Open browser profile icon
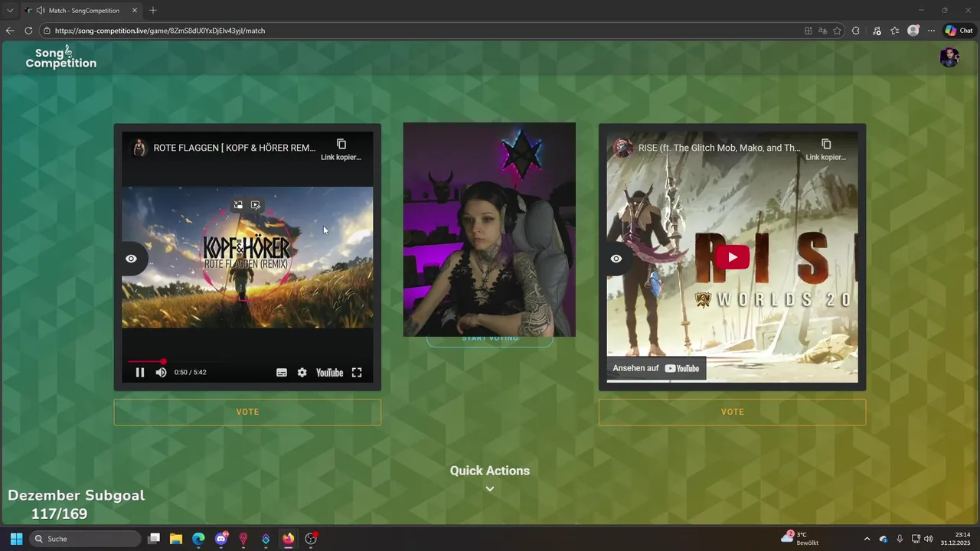 (x=913, y=31)
